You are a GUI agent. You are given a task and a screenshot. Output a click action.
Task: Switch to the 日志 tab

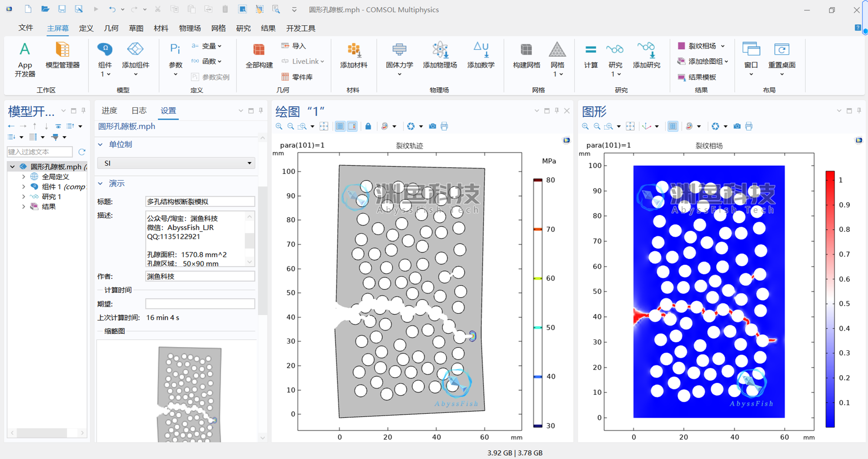[x=139, y=110]
